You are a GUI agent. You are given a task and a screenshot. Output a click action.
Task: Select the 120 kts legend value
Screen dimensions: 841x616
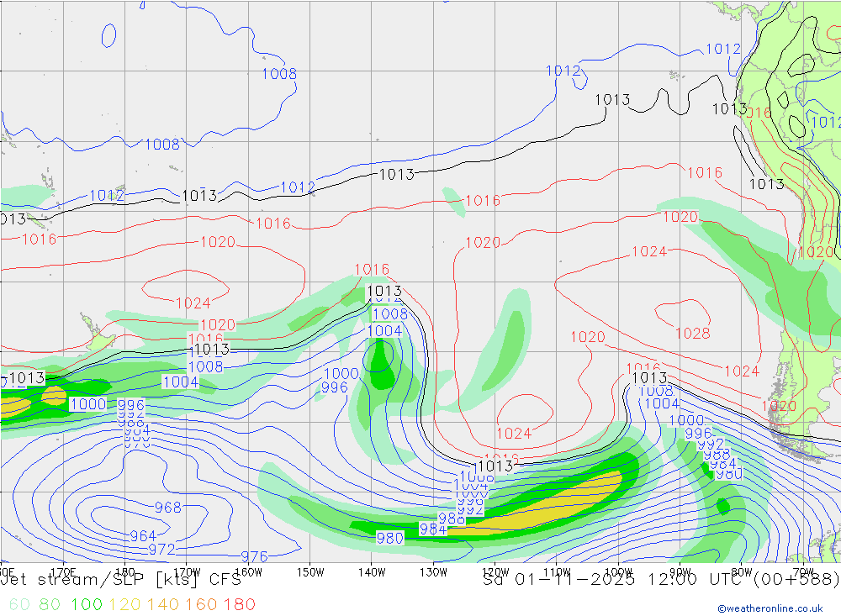point(124,604)
